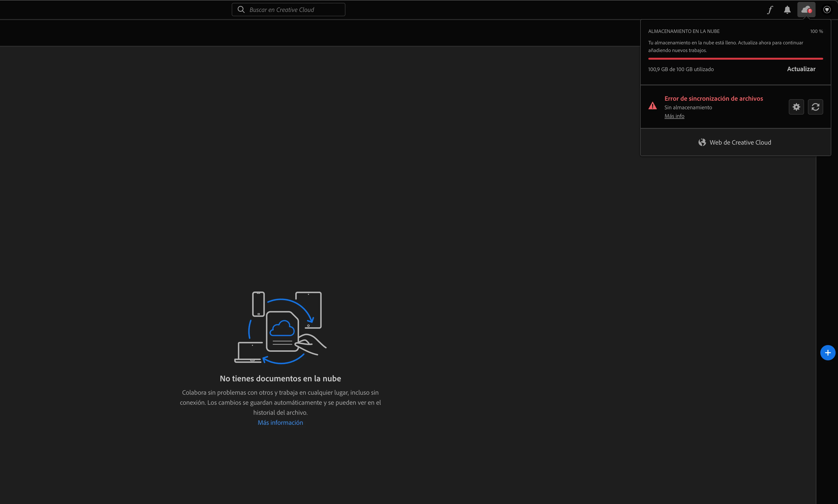Click the cloud documents sync illustration
The width and height of the screenshot is (838, 504).
(x=280, y=327)
